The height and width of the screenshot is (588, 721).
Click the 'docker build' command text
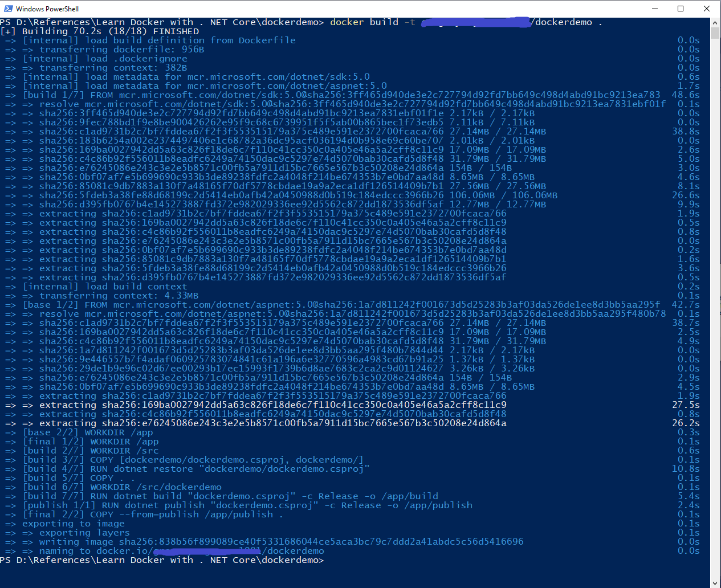pos(364,22)
